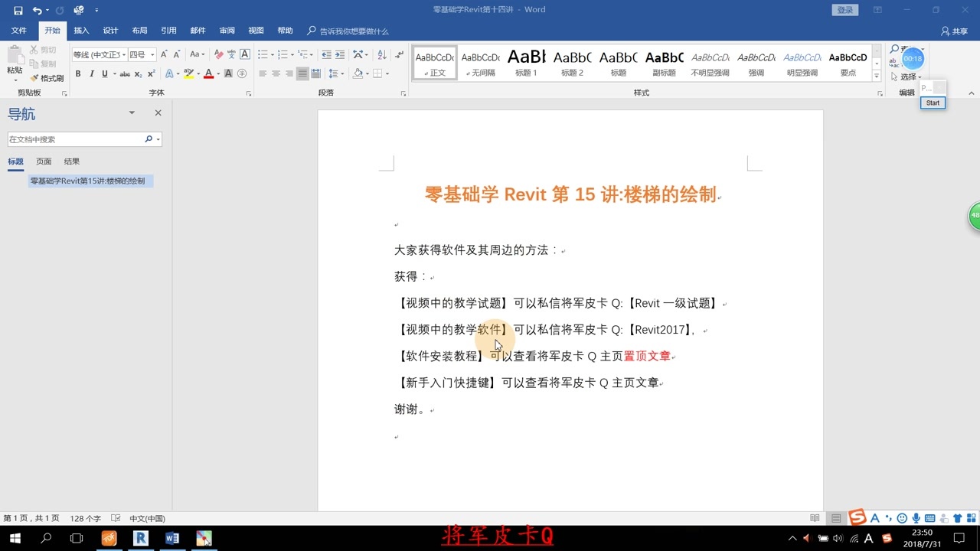Open the font name dropdown (等线)
980x551 pixels.
122,54
